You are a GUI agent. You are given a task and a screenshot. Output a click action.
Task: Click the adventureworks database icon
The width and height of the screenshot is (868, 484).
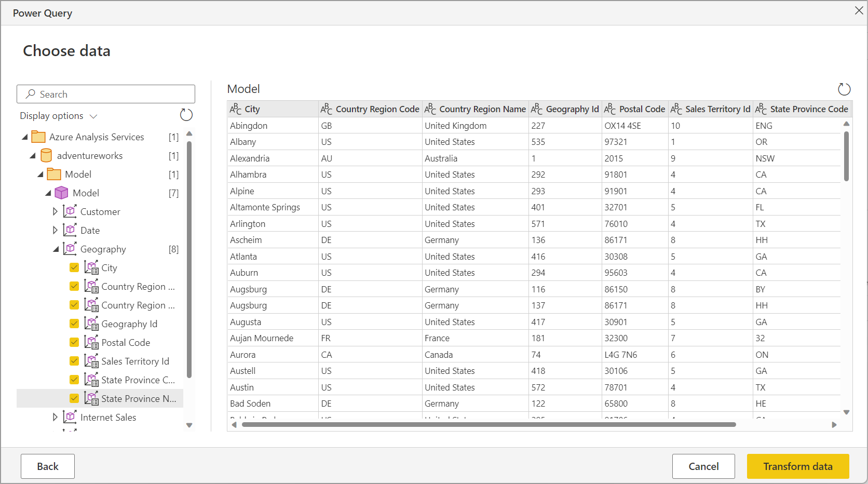(46, 155)
